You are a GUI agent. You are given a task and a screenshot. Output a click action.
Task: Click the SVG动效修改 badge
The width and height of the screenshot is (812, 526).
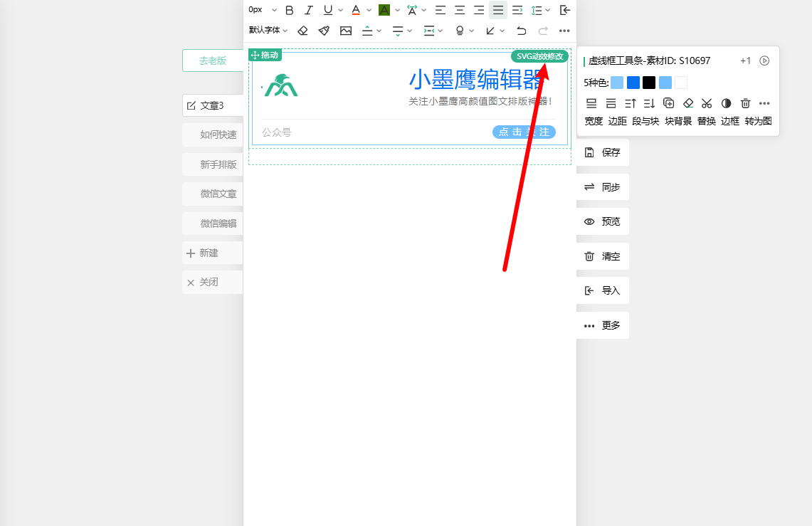coord(539,56)
